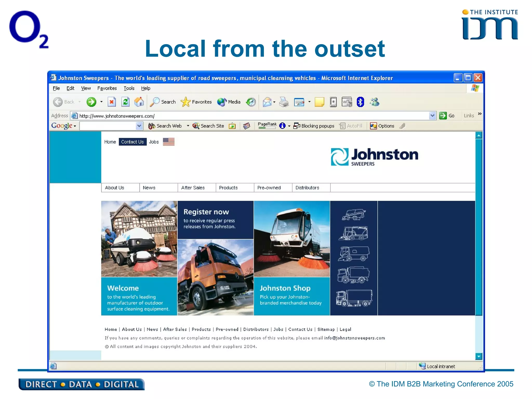Click the Sitemap footer link
Image resolution: width=532 pixels, height=399 pixels.
coord(326,329)
